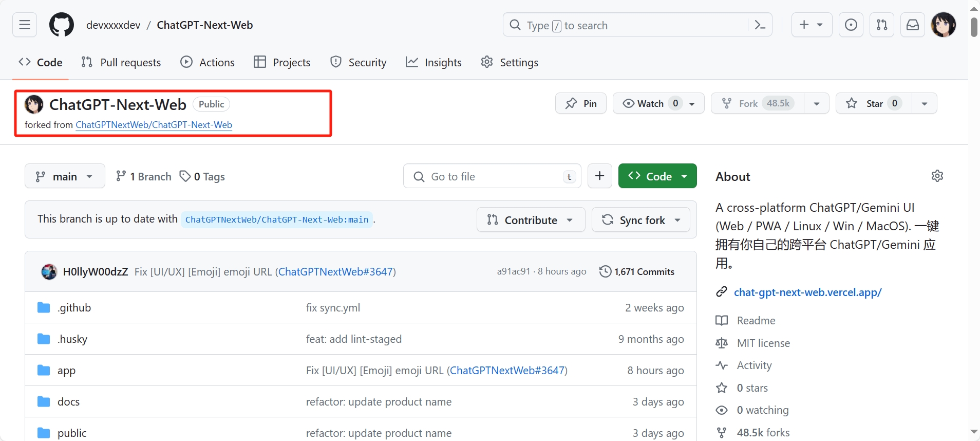The image size is (980, 441).
Task: View the 1,671 Commits history
Action: pos(637,271)
